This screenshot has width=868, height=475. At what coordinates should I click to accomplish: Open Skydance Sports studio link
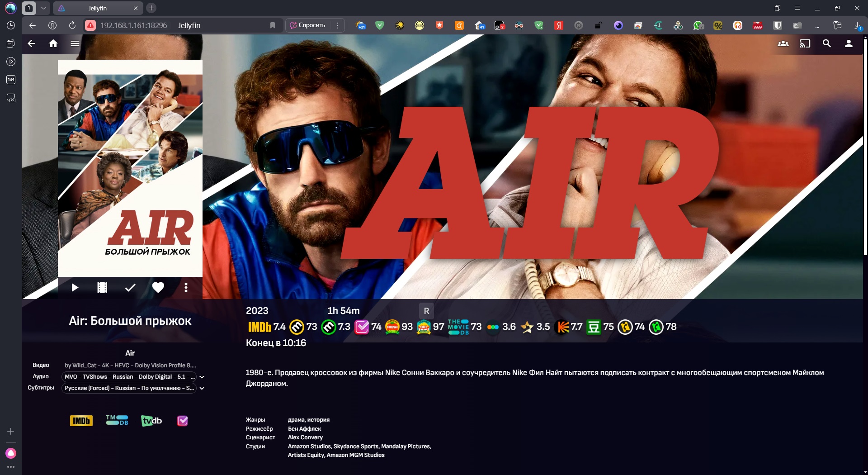click(356, 446)
